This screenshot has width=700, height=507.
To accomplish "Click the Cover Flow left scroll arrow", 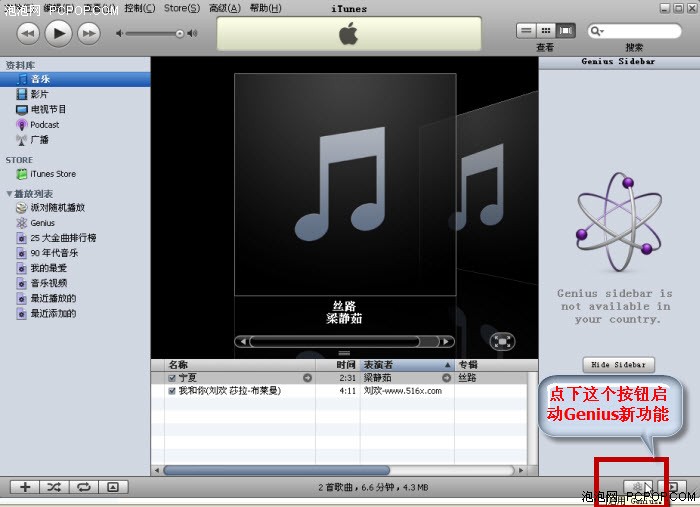I will [242, 342].
